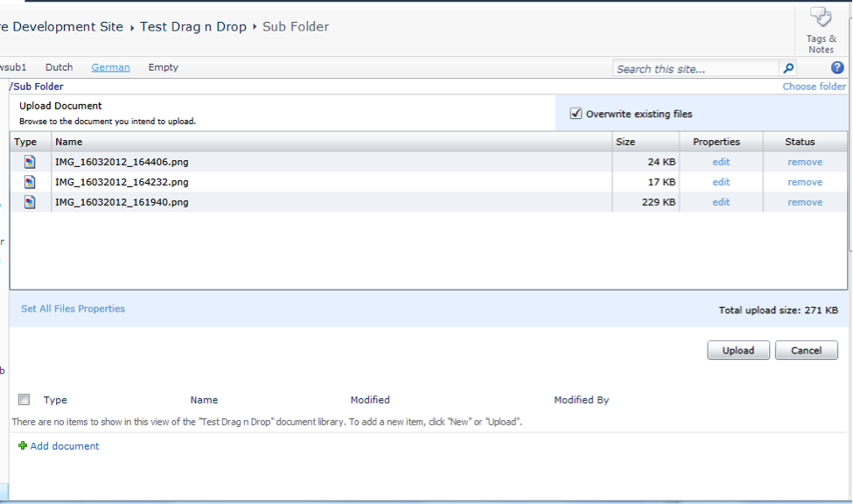Remove IMG_16032012_161940.png from upload list
Image resolution: width=853 pixels, height=504 pixels.
coord(804,201)
